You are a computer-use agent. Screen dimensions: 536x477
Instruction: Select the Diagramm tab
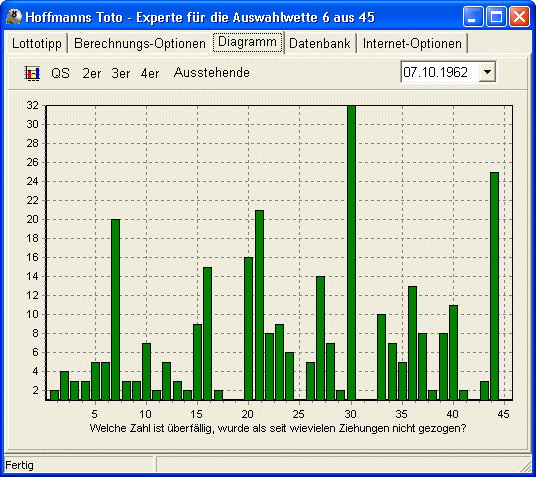pyautogui.click(x=247, y=42)
